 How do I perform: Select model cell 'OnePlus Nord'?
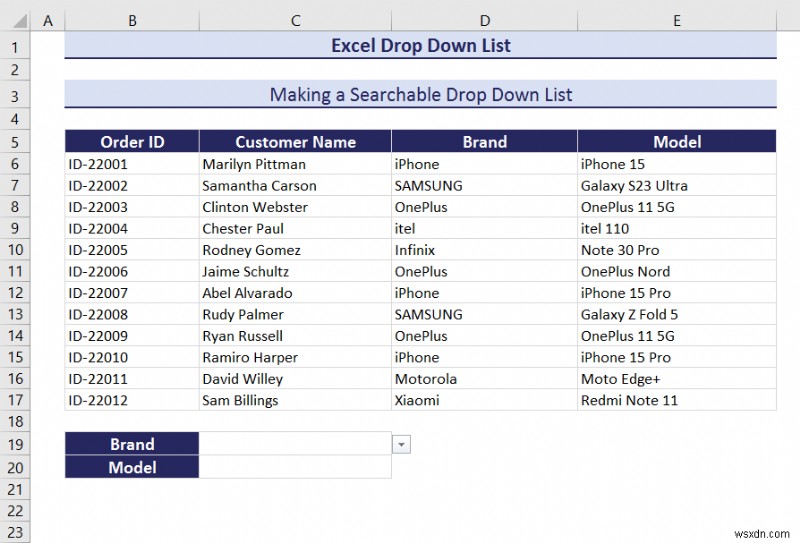point(677,271)
